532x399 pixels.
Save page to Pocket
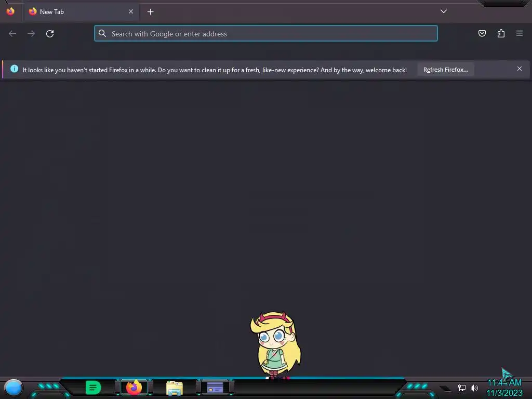[x=482, y=33]
